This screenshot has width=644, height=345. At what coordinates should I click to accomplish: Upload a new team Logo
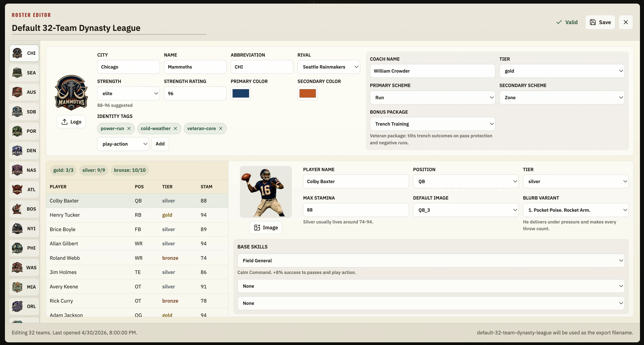point(71,122)
